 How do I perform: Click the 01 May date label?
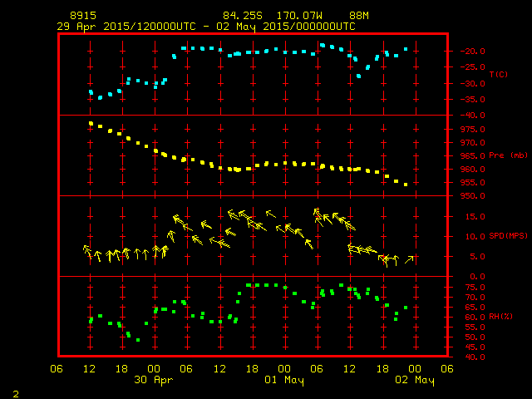tap(284, 380)
